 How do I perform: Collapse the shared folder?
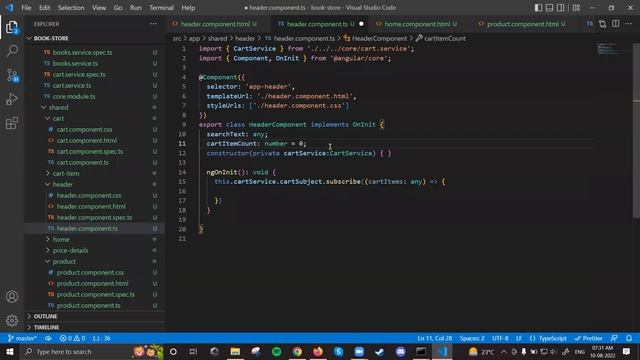[58, 107]
